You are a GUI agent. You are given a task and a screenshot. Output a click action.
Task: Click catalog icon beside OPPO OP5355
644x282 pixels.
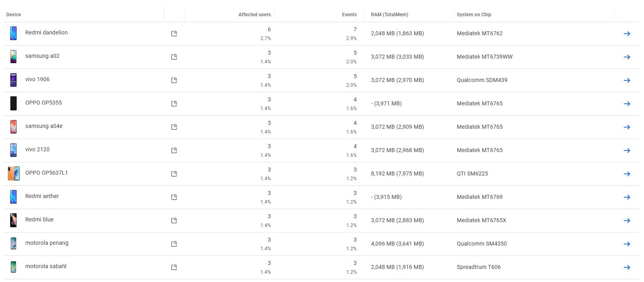click(x=174, y=104)
